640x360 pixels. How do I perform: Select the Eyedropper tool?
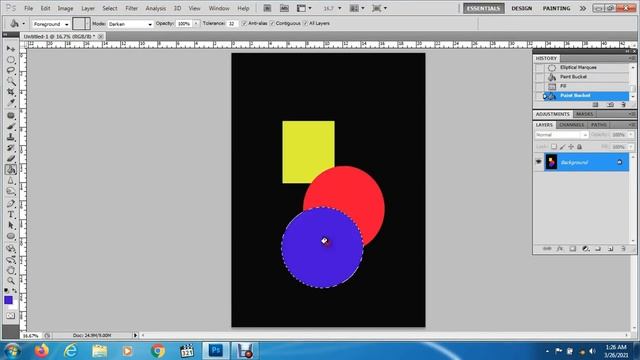[11, 103]
